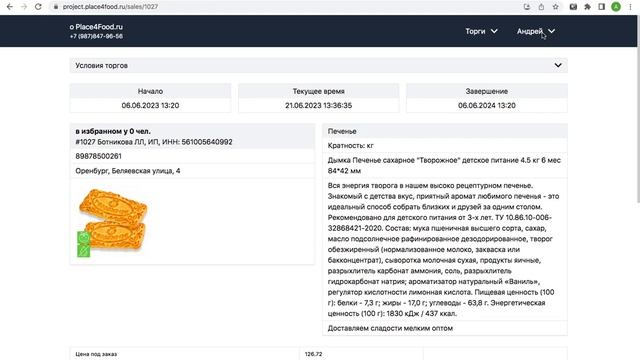Click product title Дымка Печенье сахарное "Творожное"
Viewport: 640px width, 360px height.
point(444,166)
